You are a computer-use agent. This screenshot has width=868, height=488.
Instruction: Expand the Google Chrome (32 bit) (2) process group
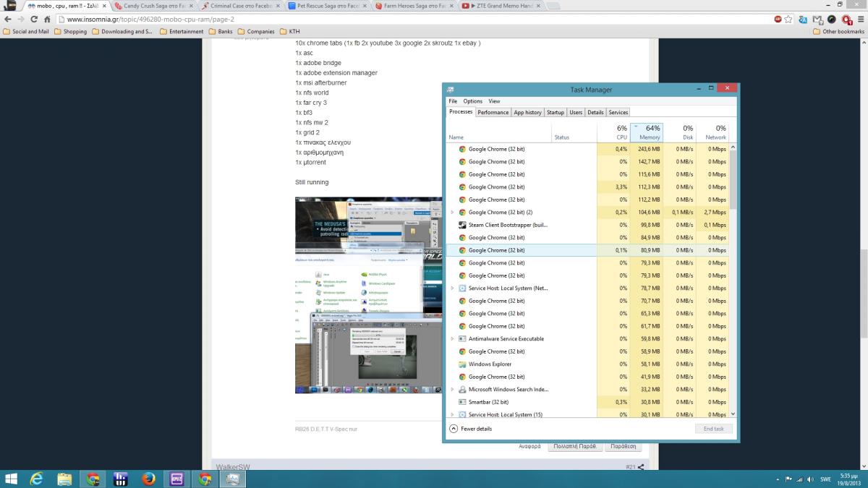(x=452, y=213)
